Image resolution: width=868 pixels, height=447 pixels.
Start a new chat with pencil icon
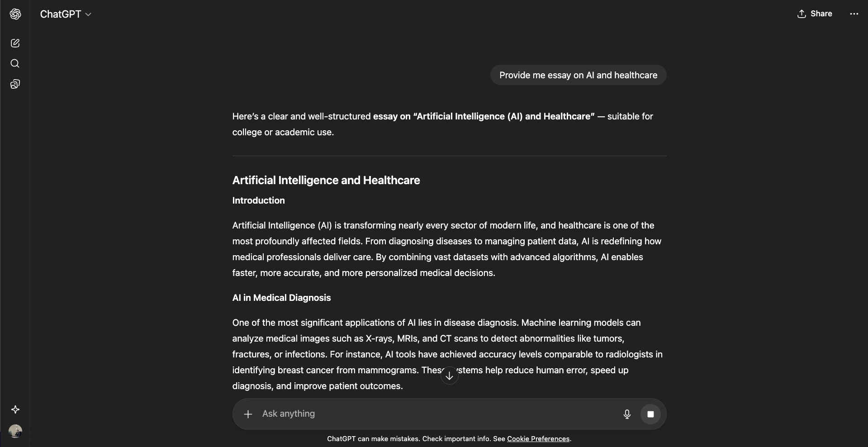point(15,43)
